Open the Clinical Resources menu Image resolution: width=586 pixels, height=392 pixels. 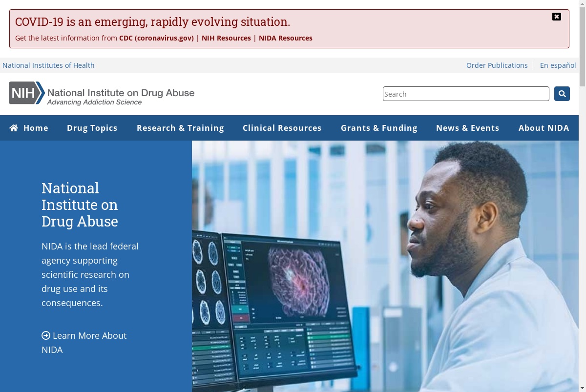(282, 128)
